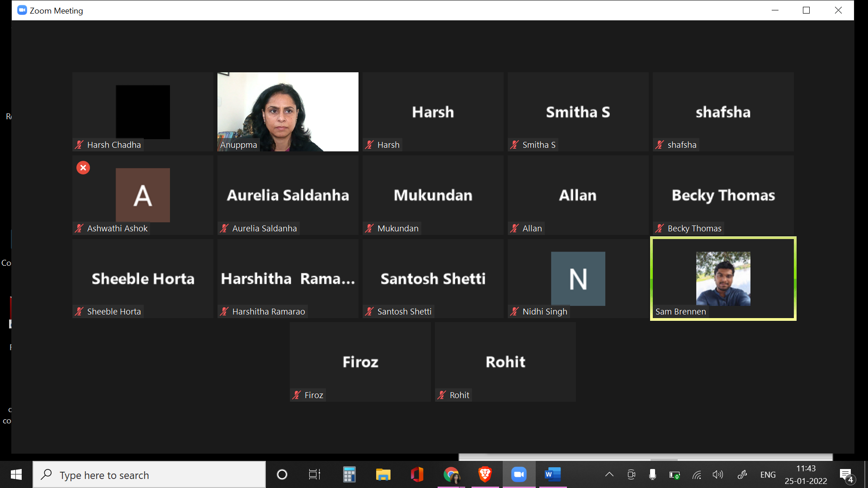
Task: Open the Wi-Fi network tray icon
Action: pos(697,474)
